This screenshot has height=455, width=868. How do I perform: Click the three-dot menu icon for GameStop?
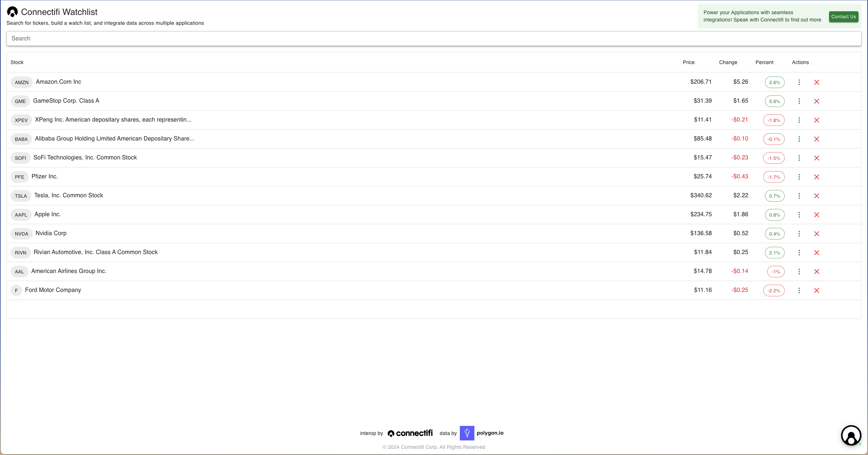[x=799, y=101]
